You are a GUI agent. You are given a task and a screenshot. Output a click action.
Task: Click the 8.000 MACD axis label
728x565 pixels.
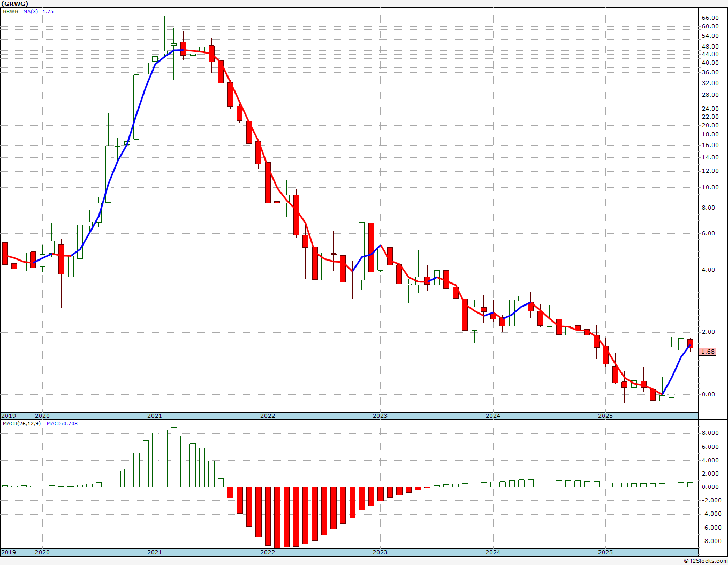pyautogui.click(x=709, y=433)
